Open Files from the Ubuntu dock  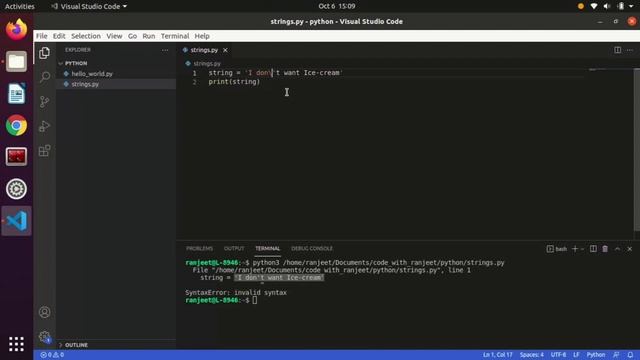[x=16, y=62]
